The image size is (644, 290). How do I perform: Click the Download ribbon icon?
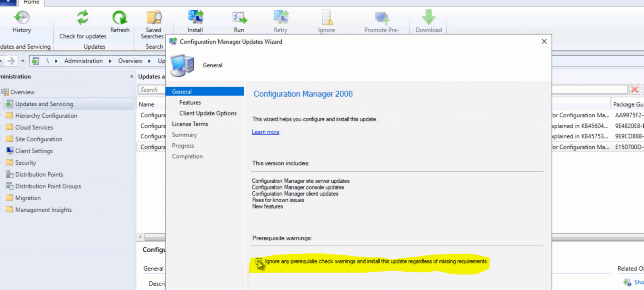coord(429,17)
